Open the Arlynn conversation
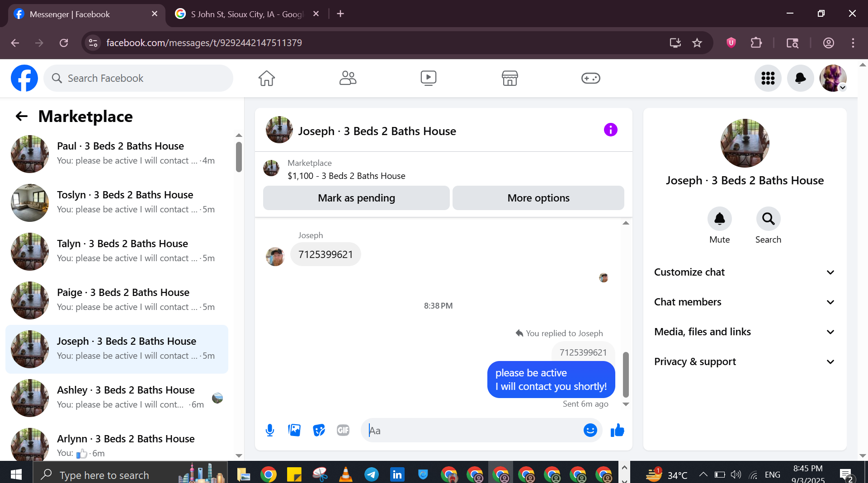The image size is (868, 483). (x=117, y=444)
